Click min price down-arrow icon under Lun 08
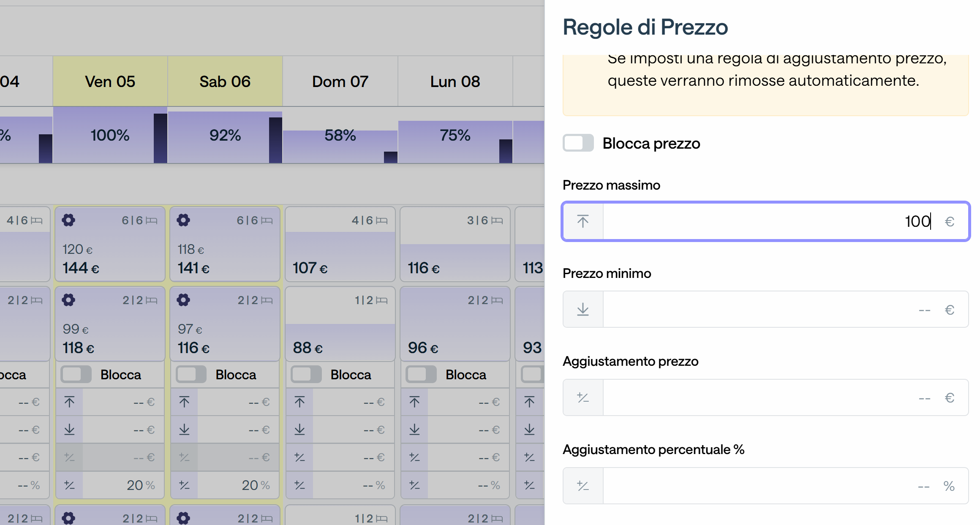 pyautogui.click(x=414, y=430)
